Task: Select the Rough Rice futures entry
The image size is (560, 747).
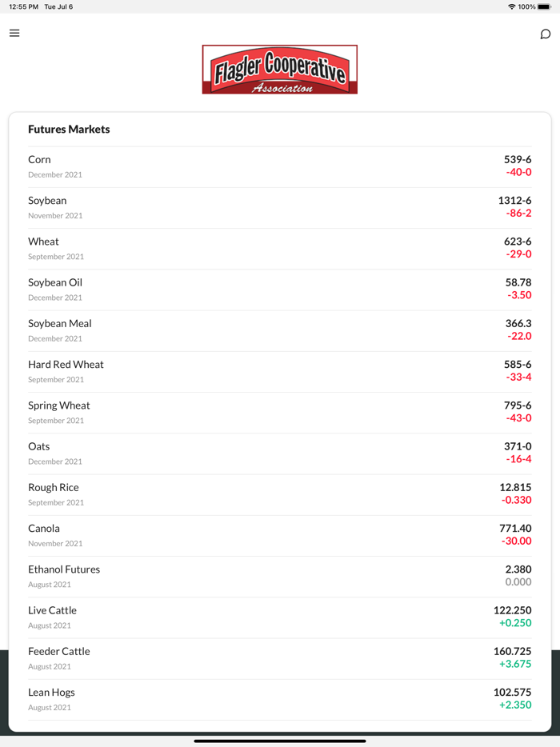Action: point(280,493)
